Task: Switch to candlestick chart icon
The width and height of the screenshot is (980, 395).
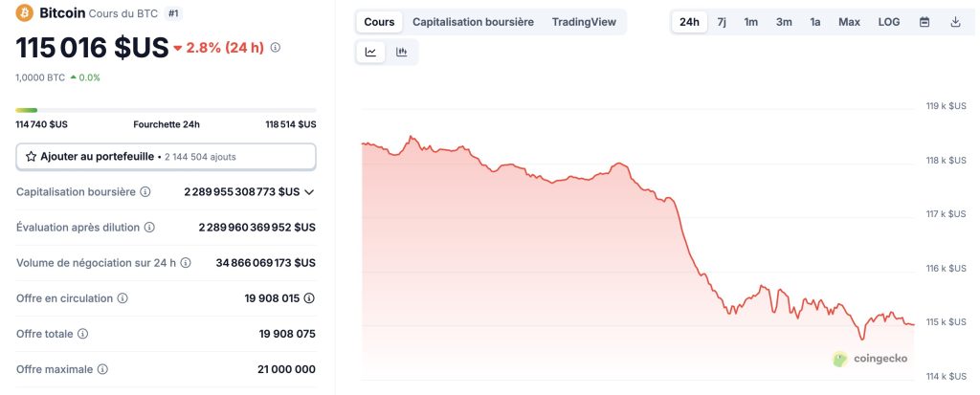Action: (402, 52)
